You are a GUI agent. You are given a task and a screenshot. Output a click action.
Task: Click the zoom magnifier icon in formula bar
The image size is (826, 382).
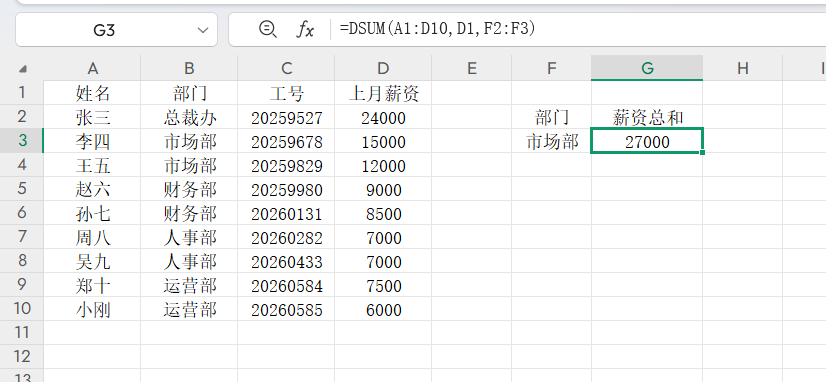coord(268,29)
